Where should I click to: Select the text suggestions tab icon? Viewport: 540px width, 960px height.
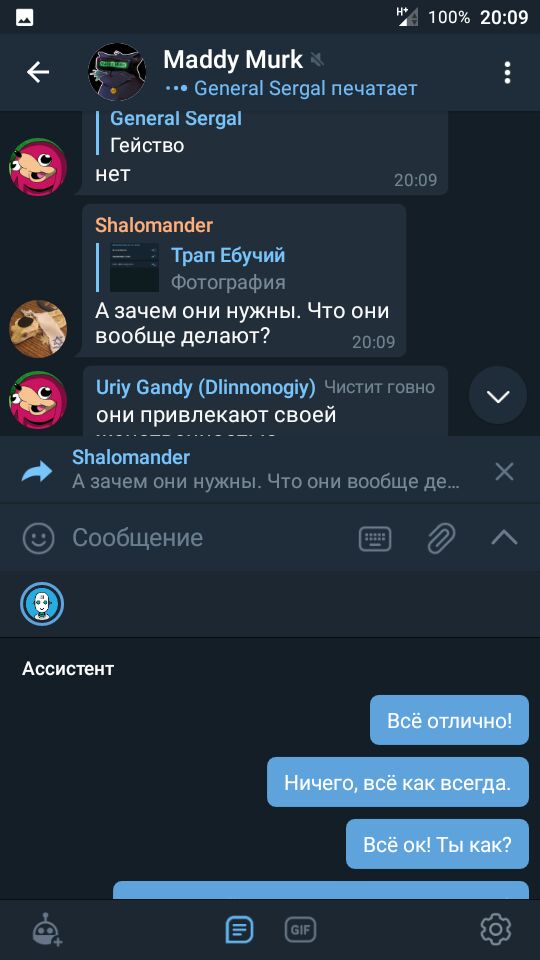[x=239, y=931]
